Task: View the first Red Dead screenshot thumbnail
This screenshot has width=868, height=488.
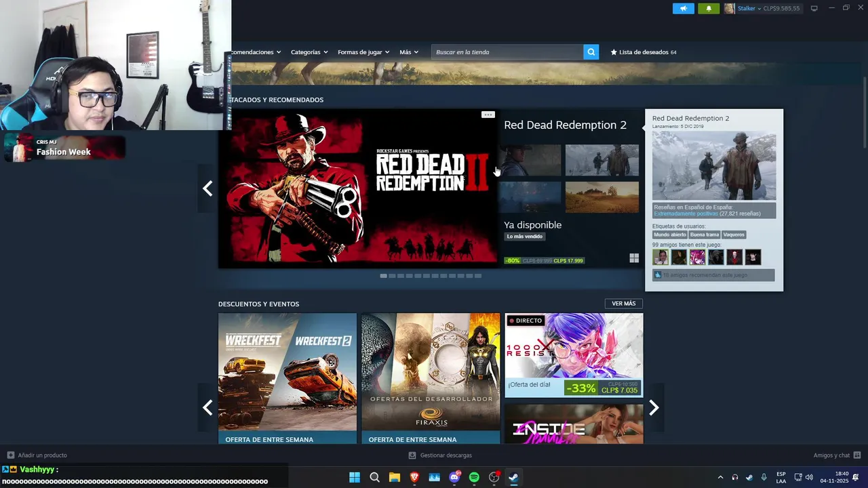Action: (x=530, y=160)
